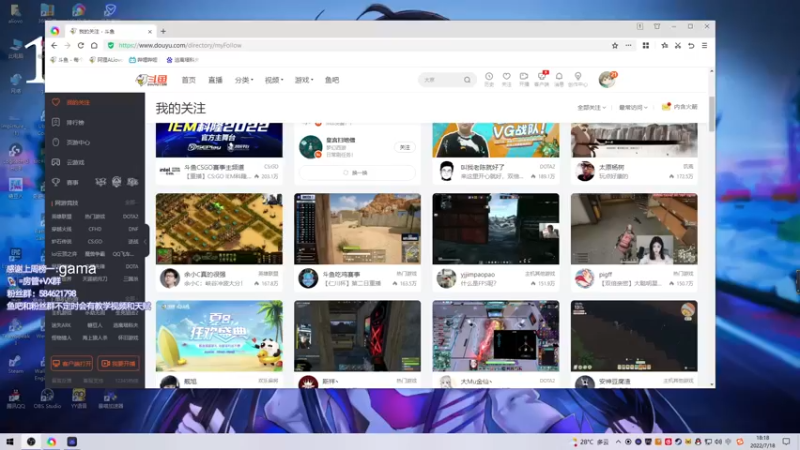Click the browser icon in the taskbar
This screenshot has width=800, height=450.
(52, 441)
